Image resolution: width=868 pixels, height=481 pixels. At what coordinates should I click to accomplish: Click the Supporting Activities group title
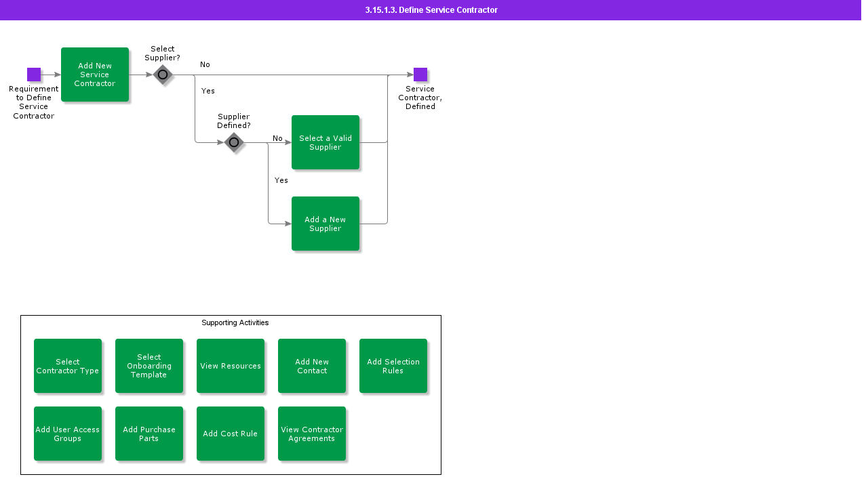235,322
